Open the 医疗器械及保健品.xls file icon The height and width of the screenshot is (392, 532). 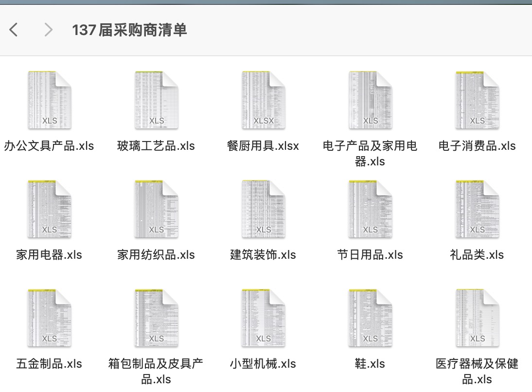point(477,318)
